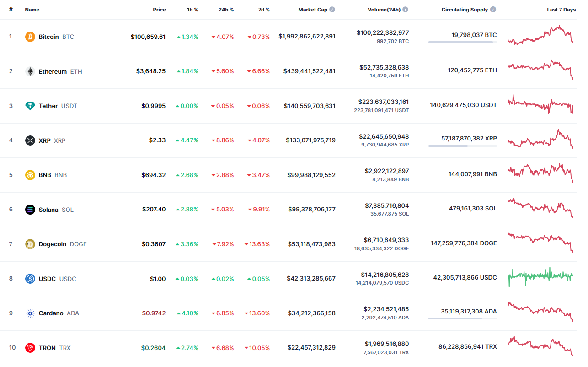This screenshot has width=588, height=367.
Task: Open the USDC coin page link
Action: [x=58, y=279]
